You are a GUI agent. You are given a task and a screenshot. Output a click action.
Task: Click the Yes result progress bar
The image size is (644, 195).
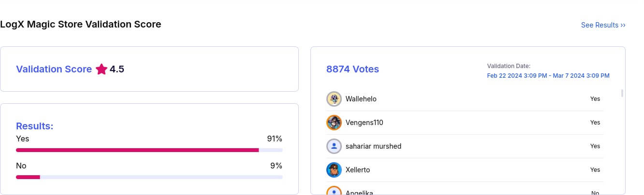point(149,150)
